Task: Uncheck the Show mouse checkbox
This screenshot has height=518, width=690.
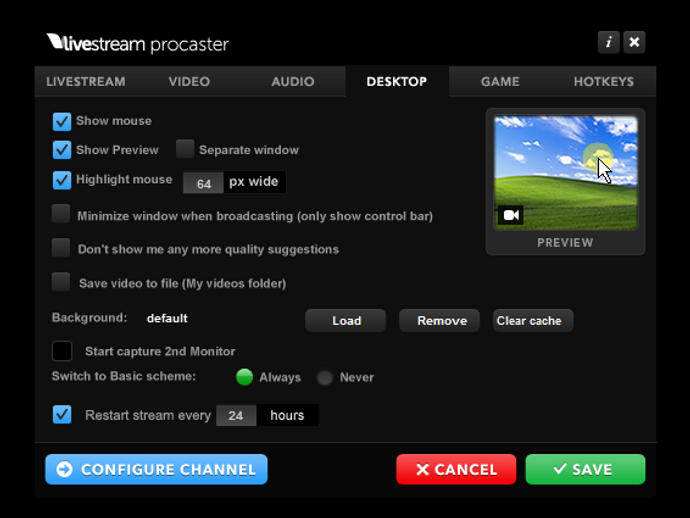Action: pos(62,121)
